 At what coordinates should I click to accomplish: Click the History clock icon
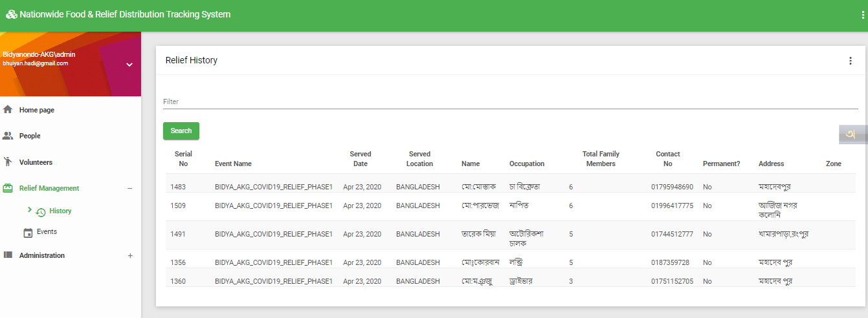pyautogui.click(x=41, y=211)
